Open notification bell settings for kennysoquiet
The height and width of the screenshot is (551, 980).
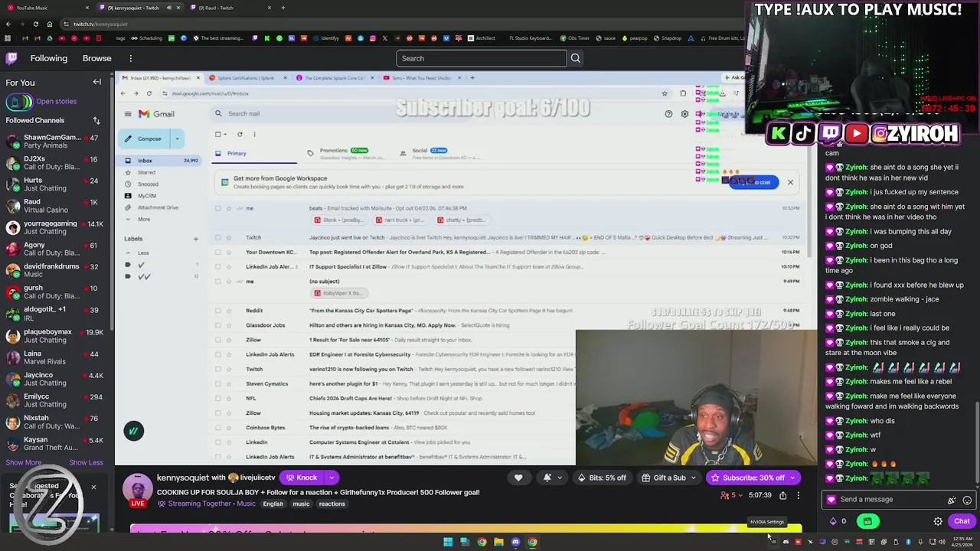coord(552,478)
